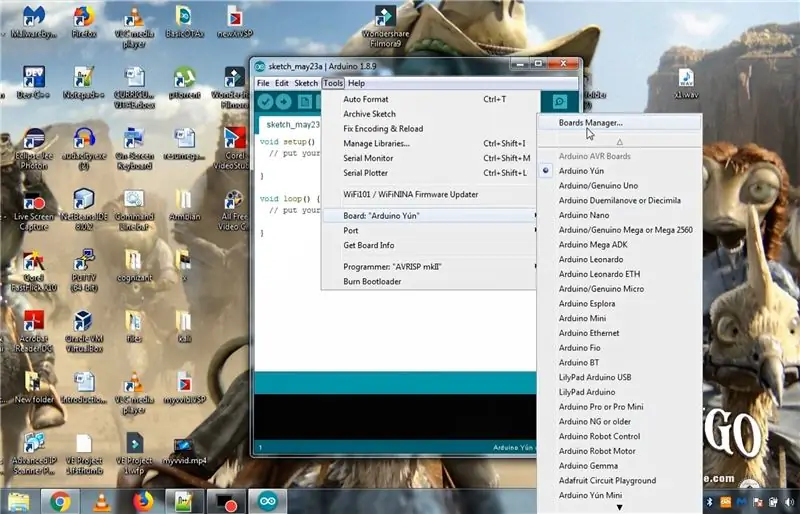Select Arduino Leonardo board
Viewport: 800px width, 514px height.
619,259
